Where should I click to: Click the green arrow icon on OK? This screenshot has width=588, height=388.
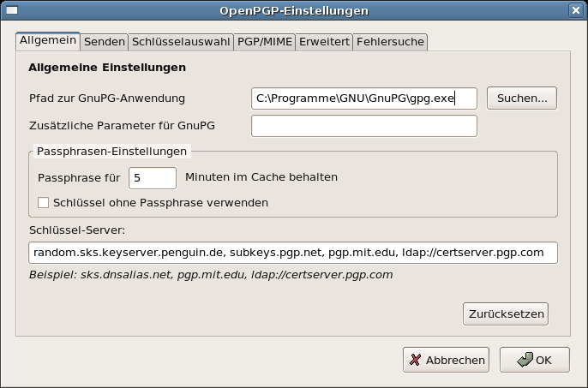pyautogui.click(x=525, y=360)
